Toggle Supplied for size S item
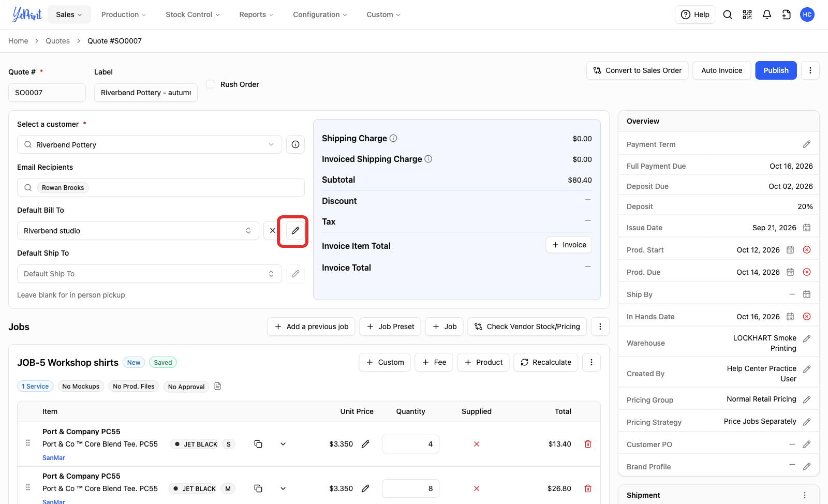Screen dimensions: 828x504 [477, 444]
